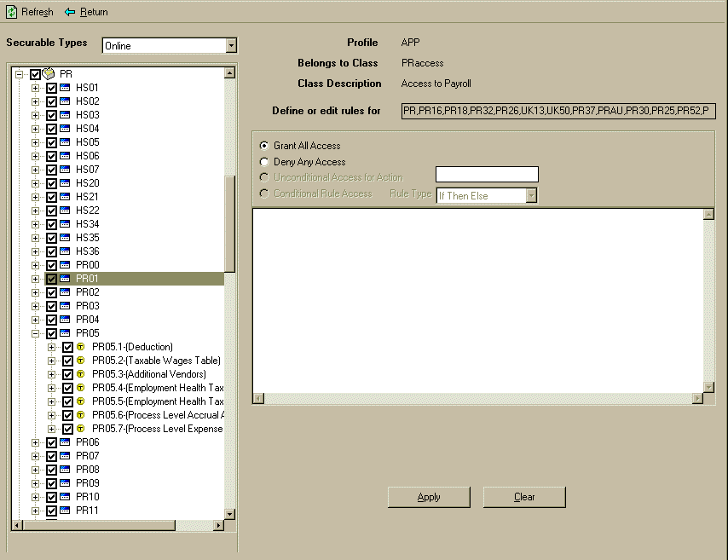Click the yellow token icon for PR05.4
The image size is (728, 560).
pyautogui.click(x=81, y=388)
